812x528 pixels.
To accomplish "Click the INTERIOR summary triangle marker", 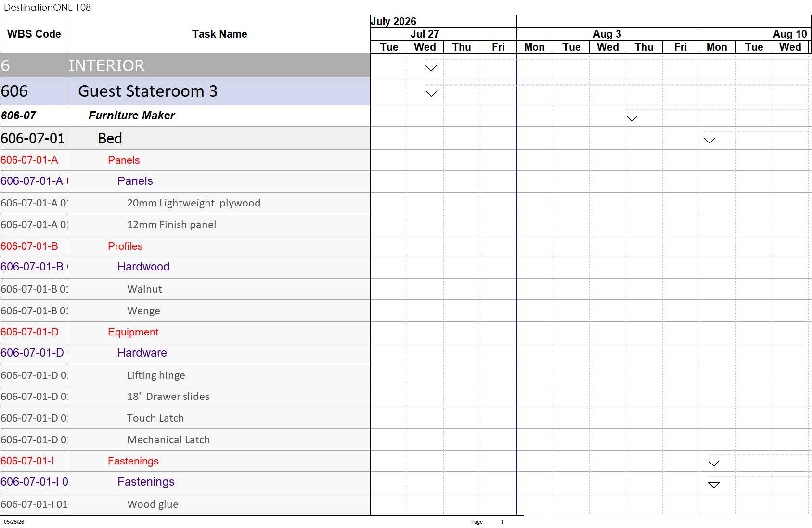I will (x=431, y=68).
